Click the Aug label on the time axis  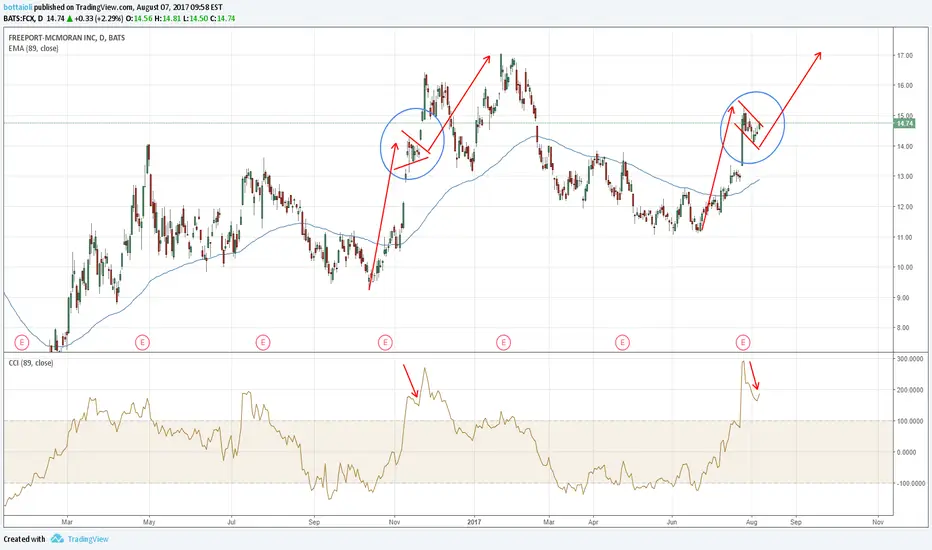click(751, 522)
